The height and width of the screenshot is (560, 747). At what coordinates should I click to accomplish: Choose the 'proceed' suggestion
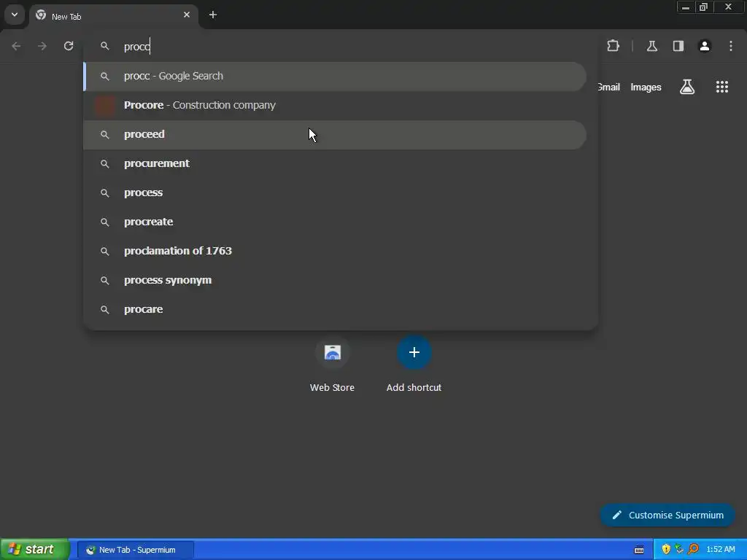click(335, 135)
